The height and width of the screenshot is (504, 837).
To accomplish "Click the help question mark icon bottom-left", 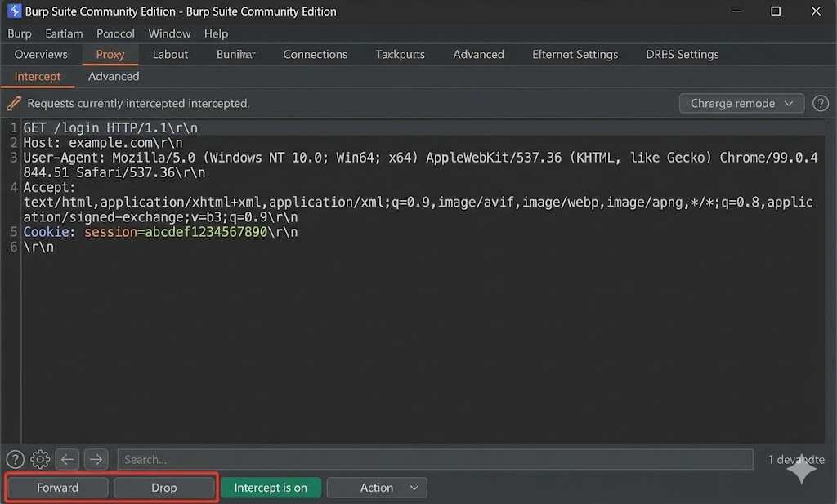I will (x=15, y=459).
